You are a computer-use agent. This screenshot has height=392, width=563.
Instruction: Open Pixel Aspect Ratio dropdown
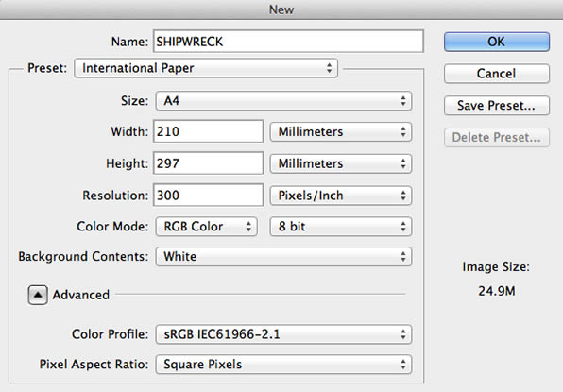click(283, 365)
